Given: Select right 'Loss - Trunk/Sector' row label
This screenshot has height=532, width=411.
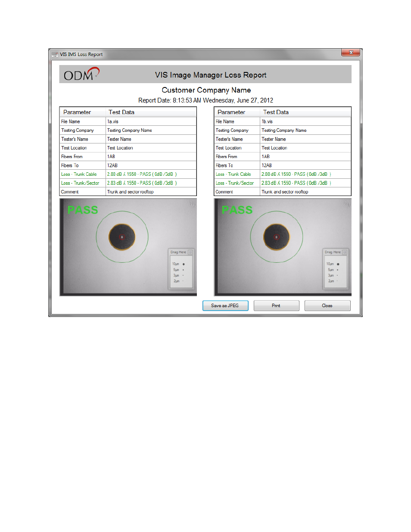Looking at the screenshot, I should coord(235,183).
